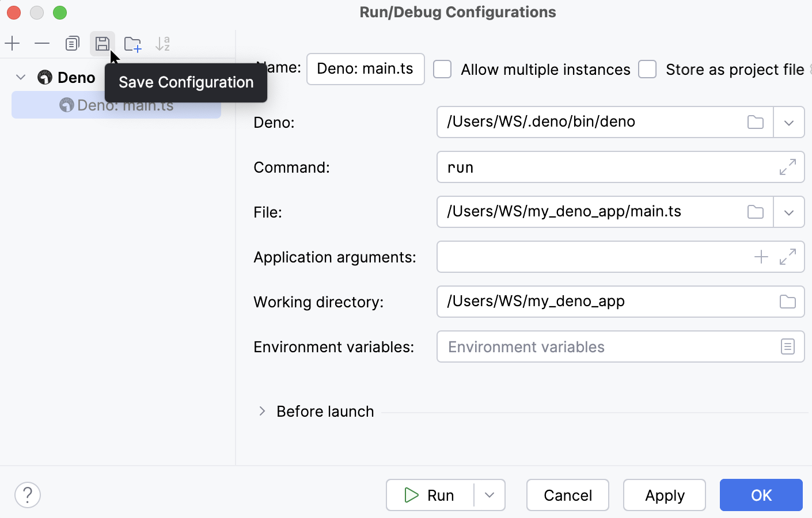Copy the Deno: main.ts configuration
Image resolution: width=812 pixels, height=518 pixels.
pyautogui.click(x=72, y=43)
